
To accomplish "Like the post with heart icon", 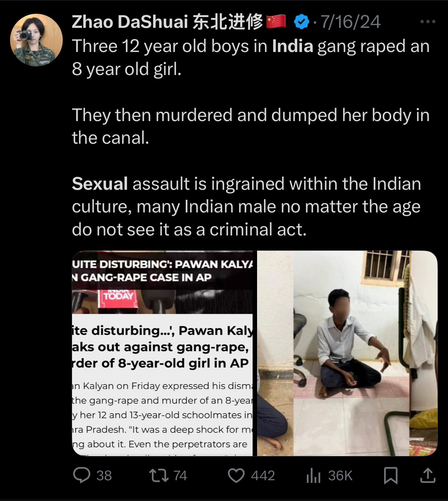I will pos(236,475).
